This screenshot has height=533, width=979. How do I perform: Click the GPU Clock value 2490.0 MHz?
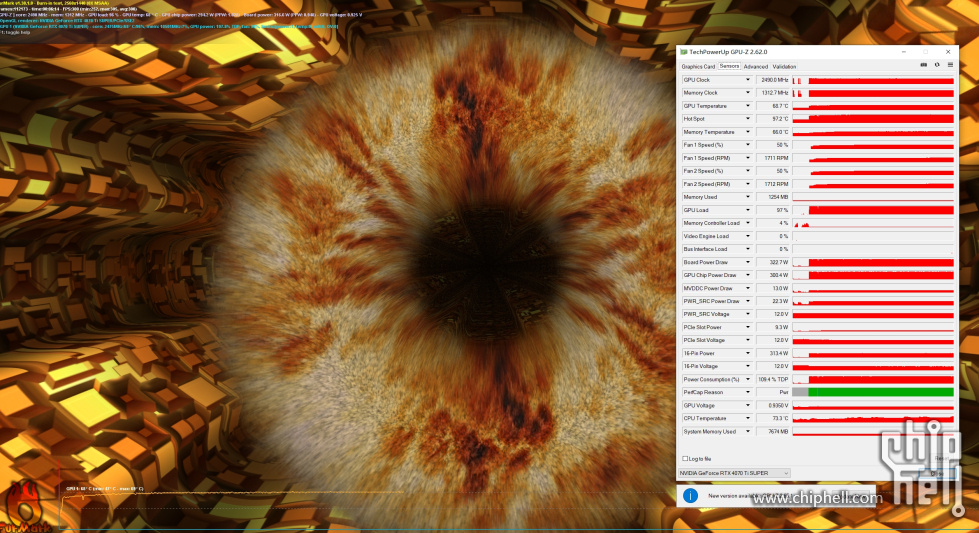pyautogui.click(x=773, y=80)
